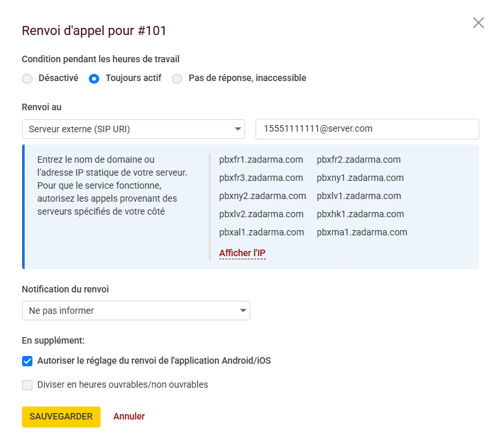Click the pbxfr1.zadarma.com server name

click(261, 159)
